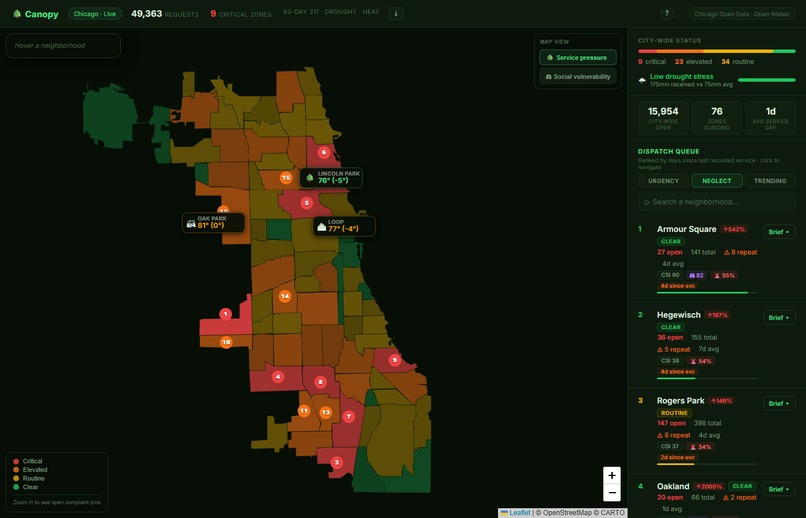
Task: Expand the Brief for Hegewisch
Action: [x=779, y=318]
